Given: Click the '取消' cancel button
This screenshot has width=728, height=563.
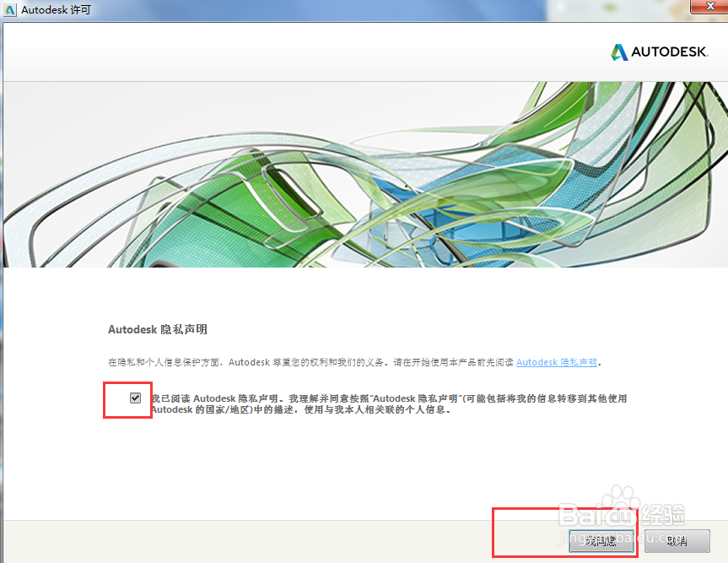Looking at the screenshot, I should [x=675, y=540].
